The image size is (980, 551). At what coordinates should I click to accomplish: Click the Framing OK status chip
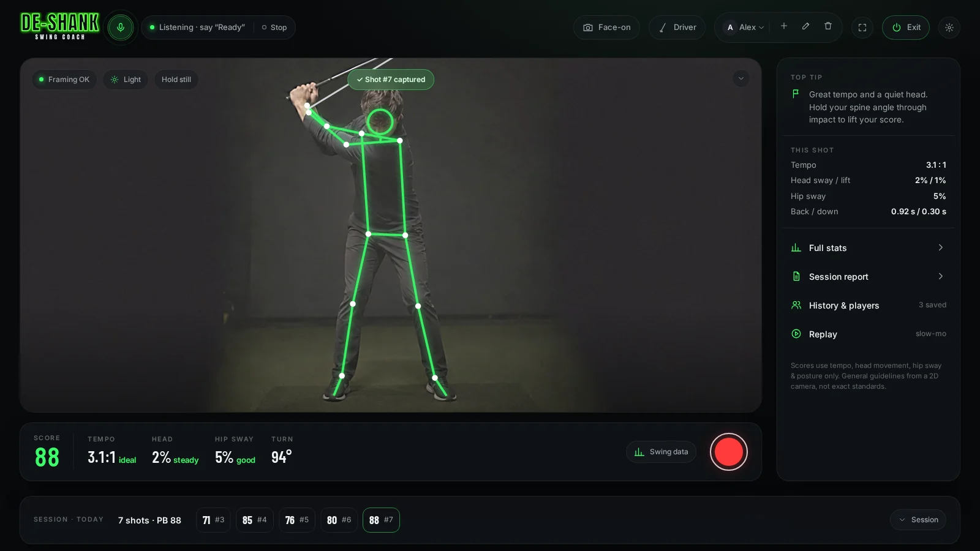64,80
